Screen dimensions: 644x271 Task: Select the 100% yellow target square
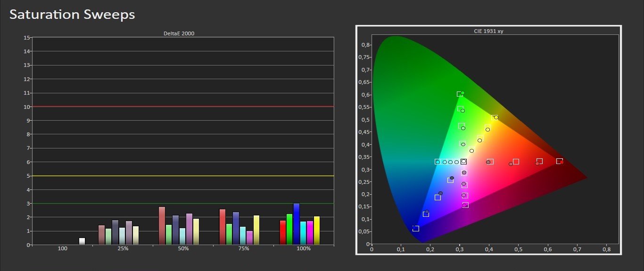(x=494, y=118)
